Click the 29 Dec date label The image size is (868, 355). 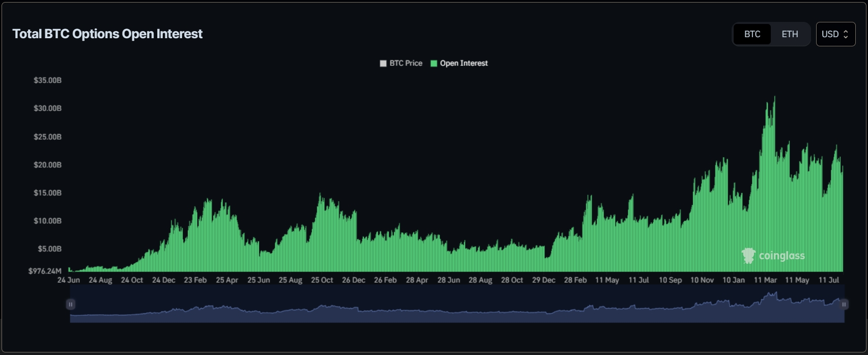pyautogui.click(x=543, y=280)
